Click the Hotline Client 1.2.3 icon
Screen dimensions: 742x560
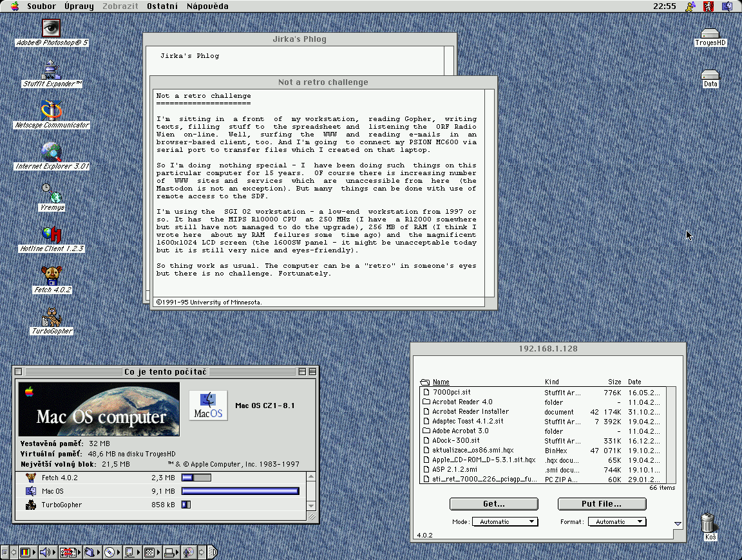[x=51, y=234]
